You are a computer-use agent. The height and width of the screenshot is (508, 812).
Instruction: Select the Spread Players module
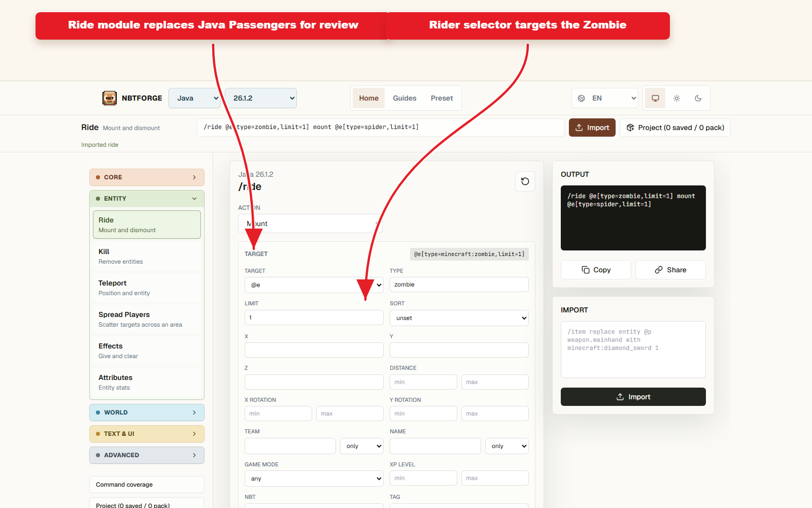tap(147, 319)
